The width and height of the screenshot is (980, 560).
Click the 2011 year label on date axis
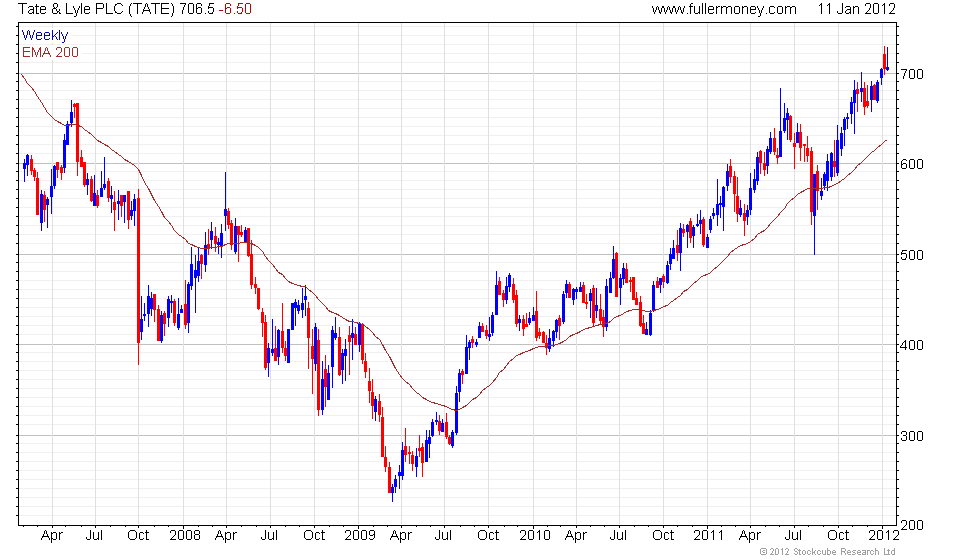pos(709,536)
